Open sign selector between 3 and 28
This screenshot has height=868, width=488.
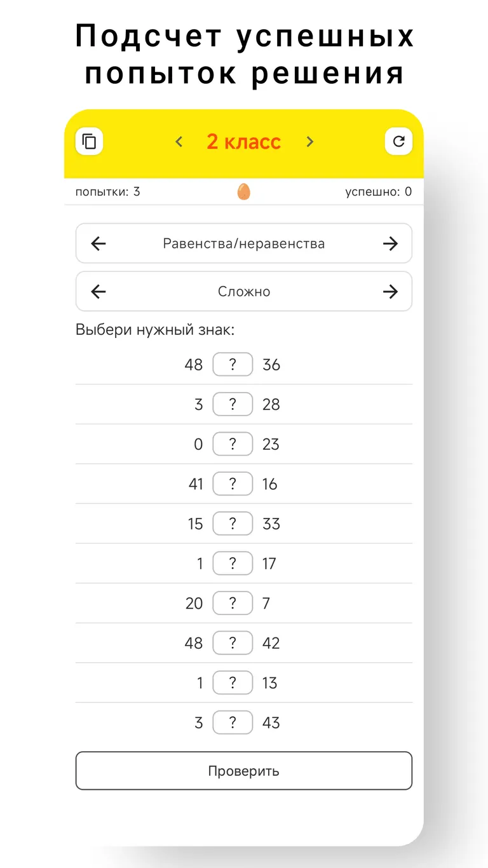[233, 405]
